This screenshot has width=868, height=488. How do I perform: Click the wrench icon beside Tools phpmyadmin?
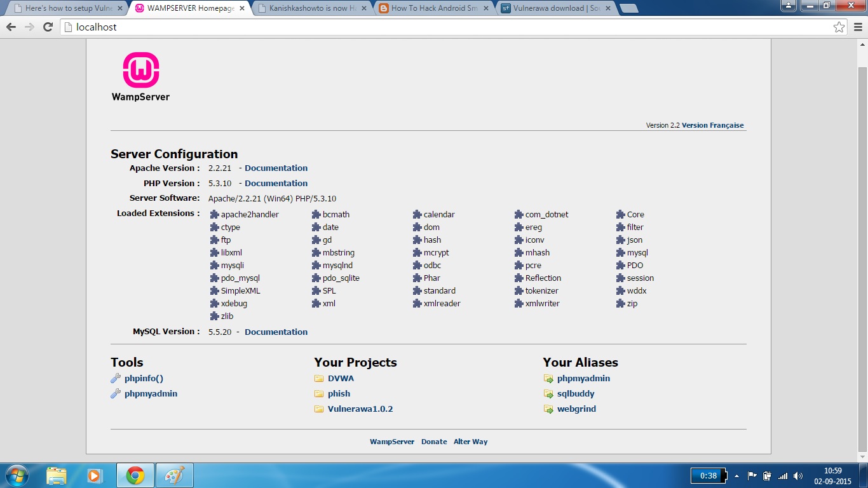click(x=116, y=394)
